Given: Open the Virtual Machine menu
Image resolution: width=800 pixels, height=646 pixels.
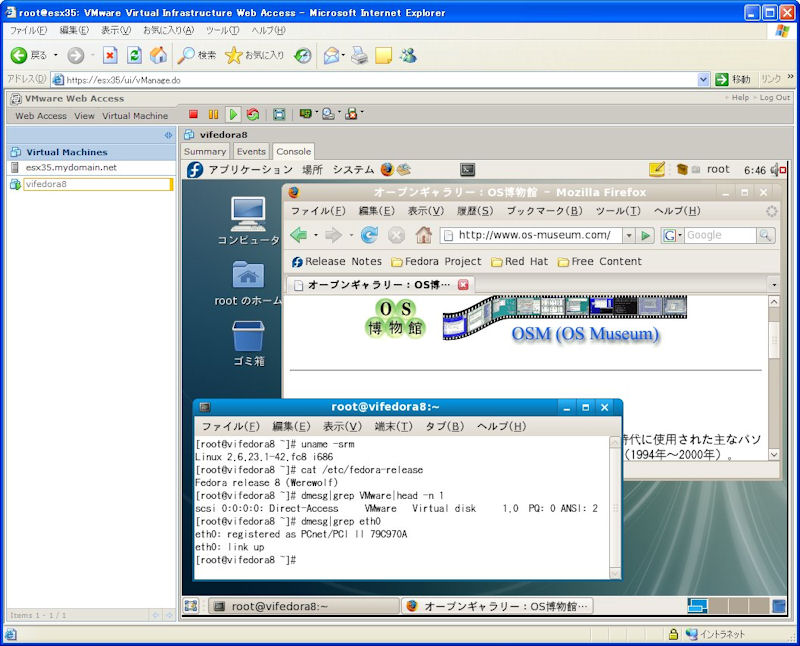Looking at the screenshot, I should point(135,116).
